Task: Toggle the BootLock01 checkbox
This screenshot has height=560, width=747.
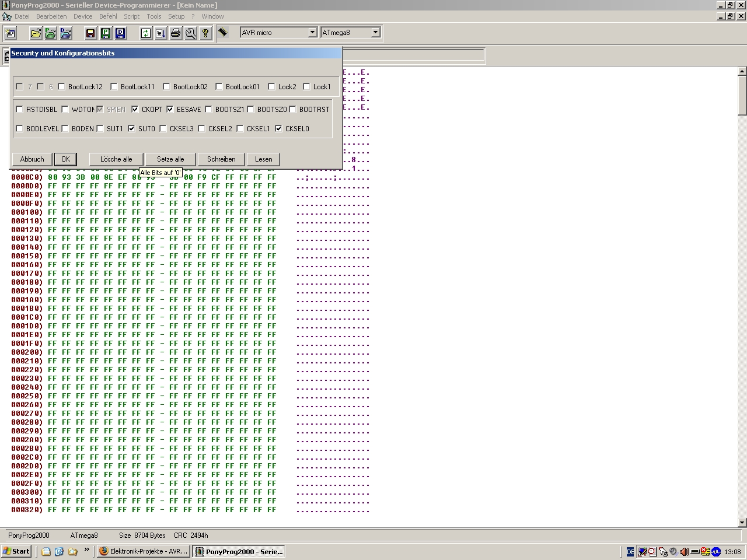Action: (219, 87)
